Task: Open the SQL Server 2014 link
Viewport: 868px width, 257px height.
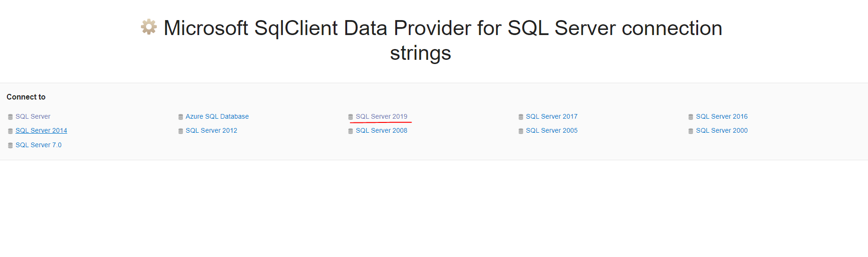Action: 41,130
